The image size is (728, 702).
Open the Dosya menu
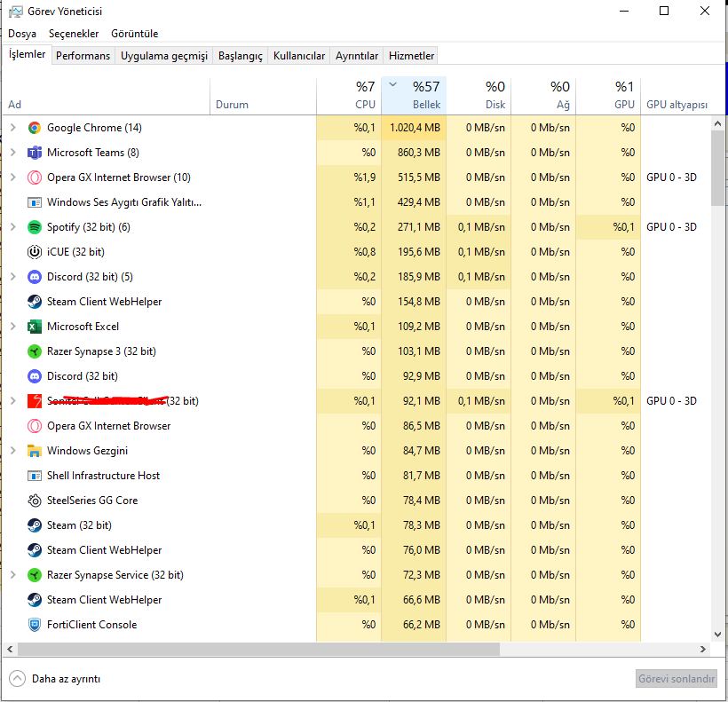pyautogui.click(x=22, y=34)
